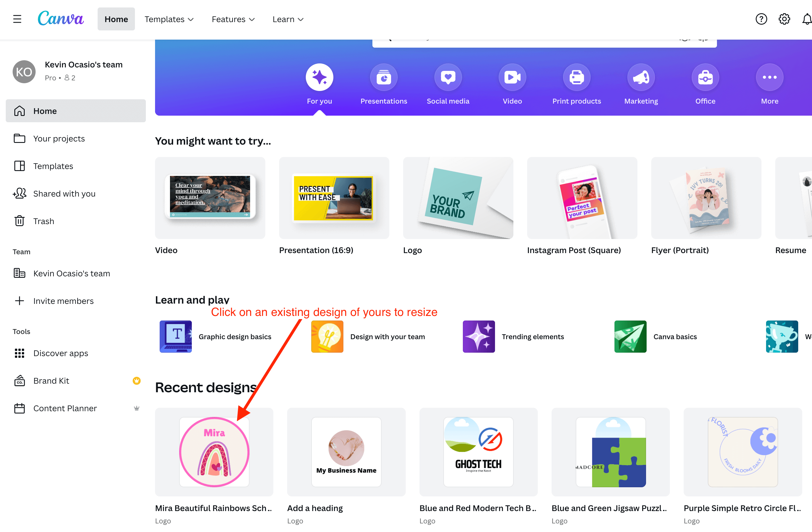Open settings gear icon
812x532 pixels.
[x=784, y=19]
